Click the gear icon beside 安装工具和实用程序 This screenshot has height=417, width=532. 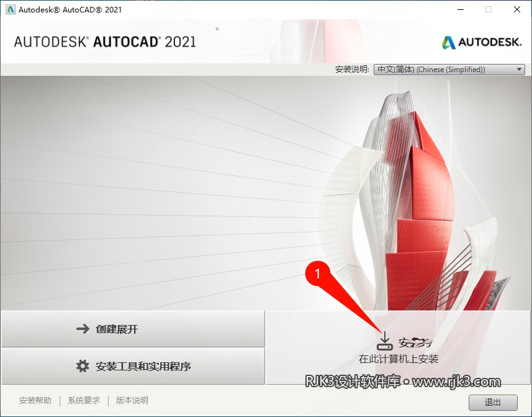(x=83, y=366)
